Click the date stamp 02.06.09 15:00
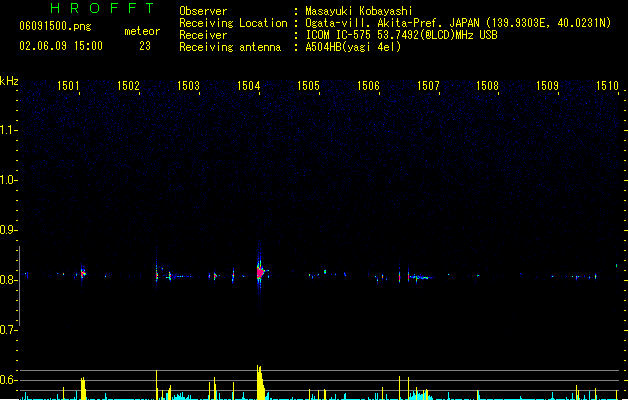The image size is (629, 400). pos(61,46)
